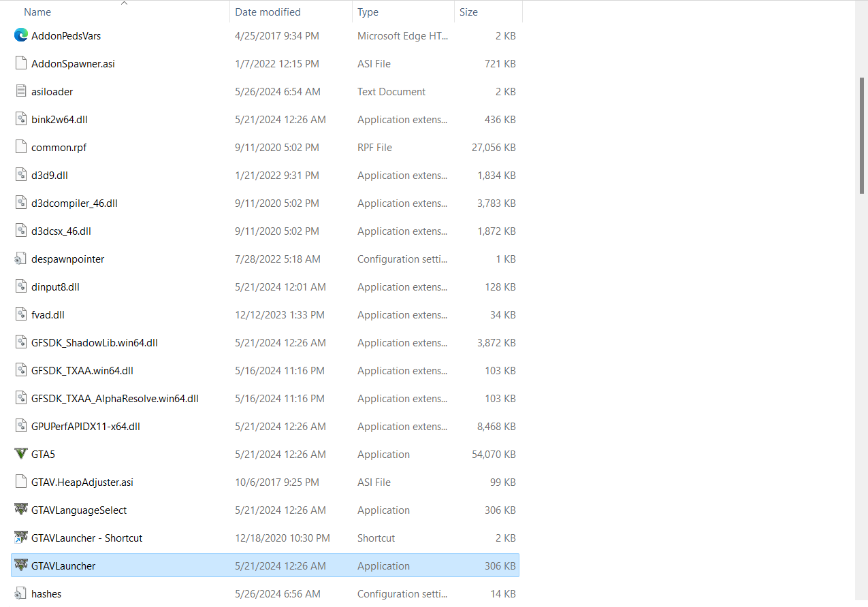Click the icon for d3dcompiler_46.dll

coord(21,203)
